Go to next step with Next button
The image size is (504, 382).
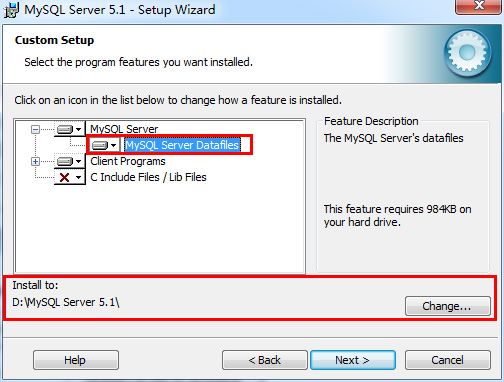(x=353, y=360)
